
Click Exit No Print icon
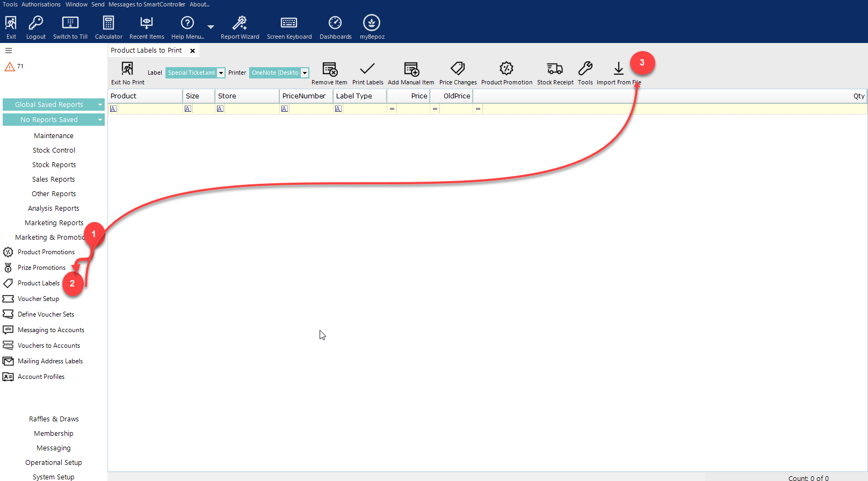click(127, 69)
